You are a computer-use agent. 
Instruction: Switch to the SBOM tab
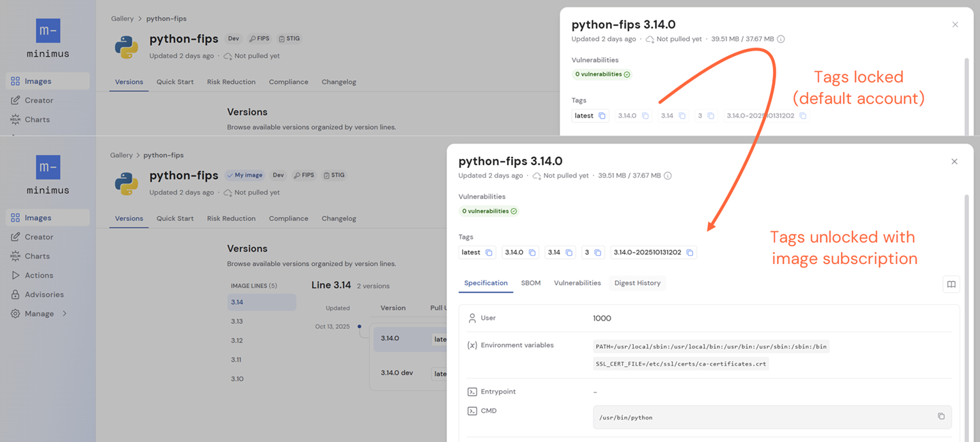531,282
